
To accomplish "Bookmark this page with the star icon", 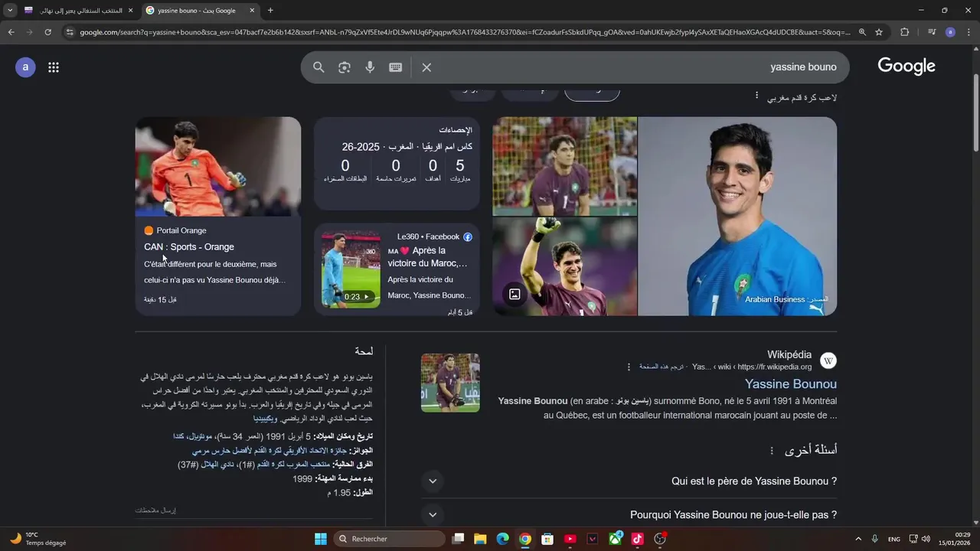I will pyautogui.click(x=879, y=32).
